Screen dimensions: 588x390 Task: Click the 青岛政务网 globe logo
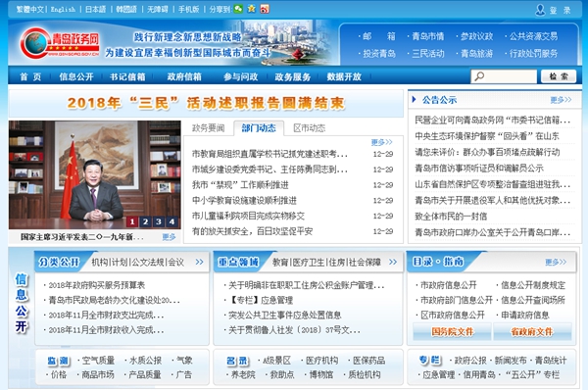point(59,43)
